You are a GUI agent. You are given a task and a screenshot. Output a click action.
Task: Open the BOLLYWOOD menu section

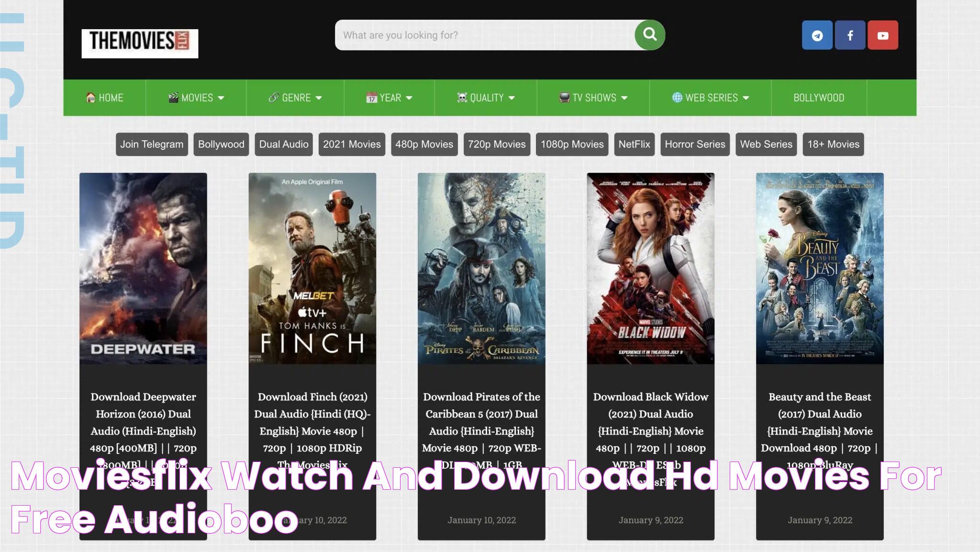[818, 97]
